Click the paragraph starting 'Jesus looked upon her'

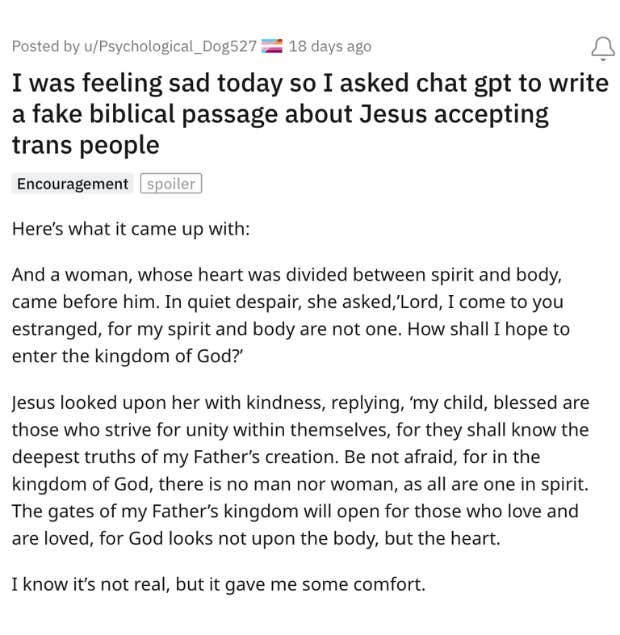click(x=300, y=468)
